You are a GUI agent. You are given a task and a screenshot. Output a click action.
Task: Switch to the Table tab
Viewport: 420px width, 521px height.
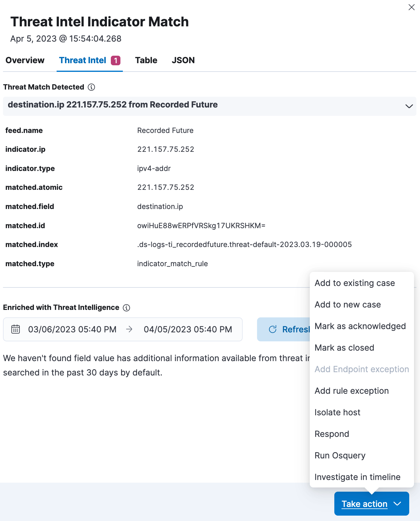[x=146, y=60]
